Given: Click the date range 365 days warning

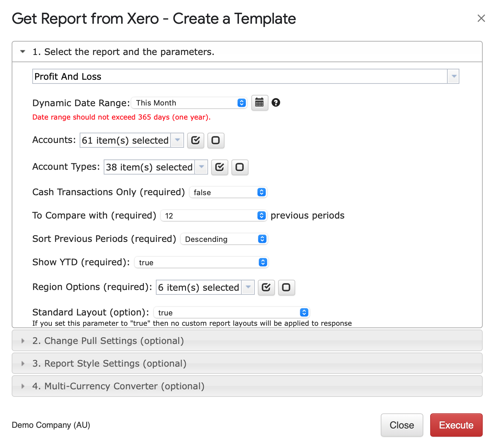Looking at the screenshot, I should click(x=122, y=117).
